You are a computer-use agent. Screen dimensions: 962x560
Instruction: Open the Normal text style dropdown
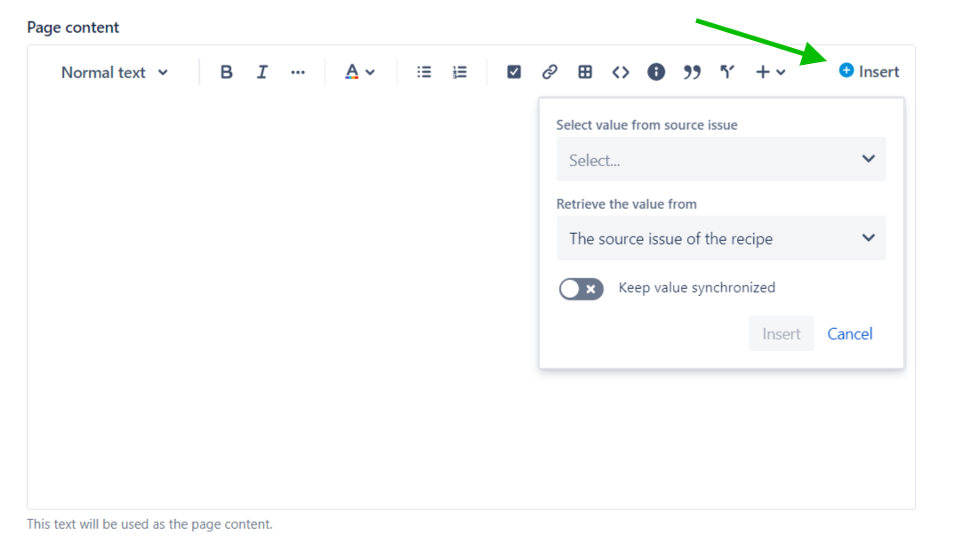114,72
